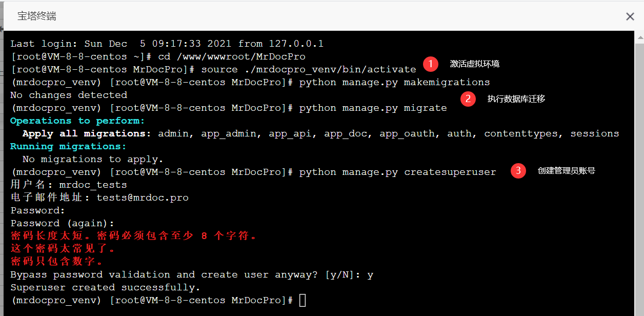This screenshot has height=316, width=644.
Task: Click the 宝塔终端 window title
Action: tap(37, 16)
